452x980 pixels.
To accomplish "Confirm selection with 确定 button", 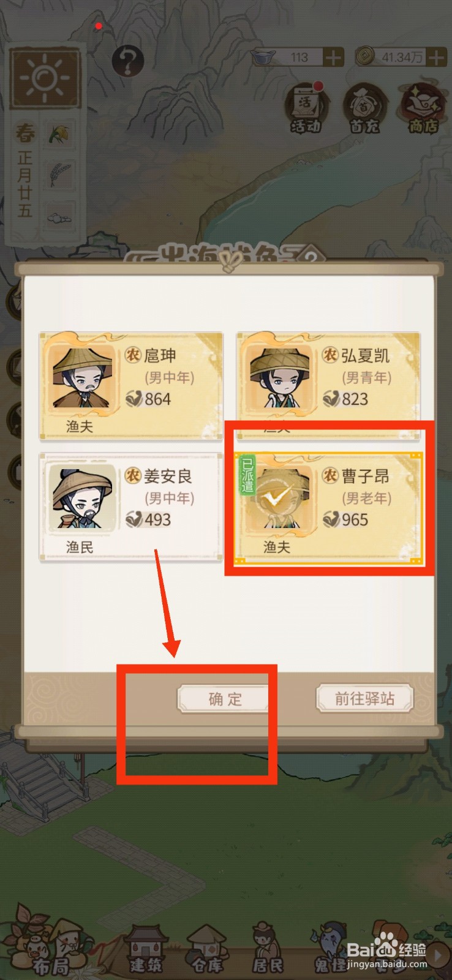I will point(224,699).
